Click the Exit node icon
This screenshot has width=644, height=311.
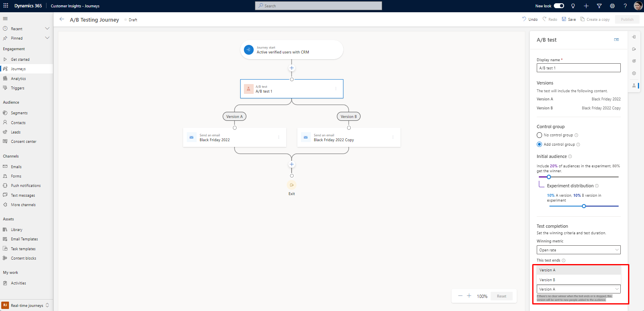[x=292, y=185]
